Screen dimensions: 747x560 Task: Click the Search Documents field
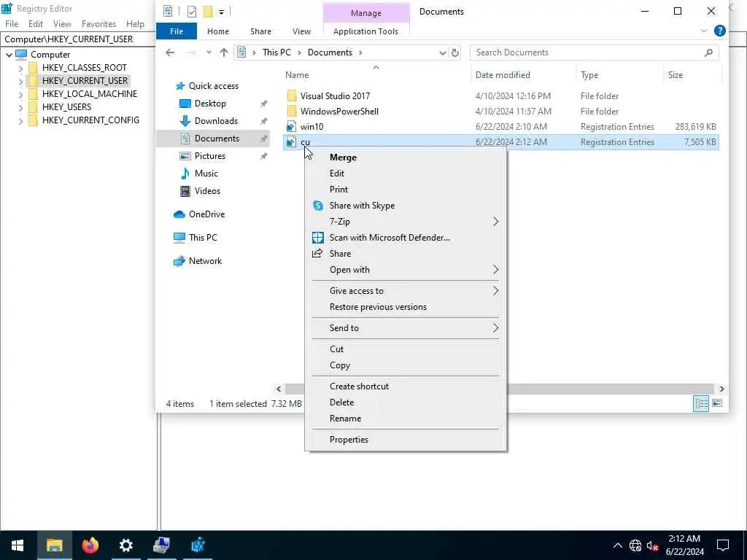[x=594, y=52]
